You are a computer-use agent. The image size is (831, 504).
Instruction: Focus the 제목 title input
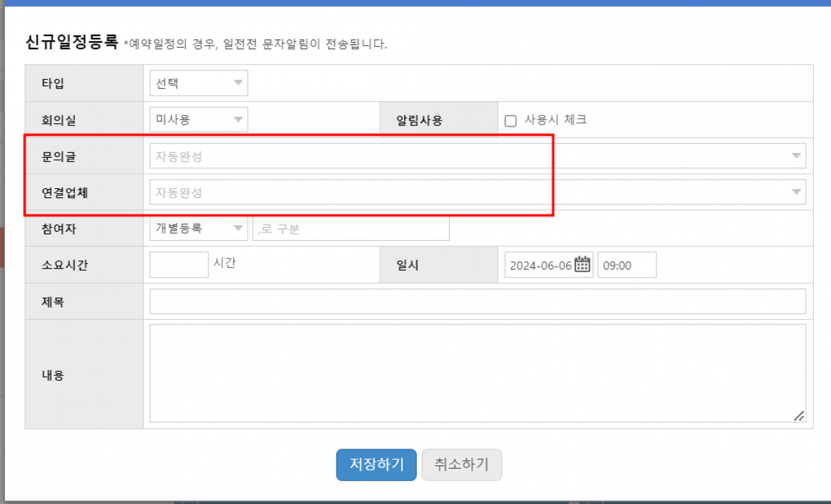tap(477, 301)
